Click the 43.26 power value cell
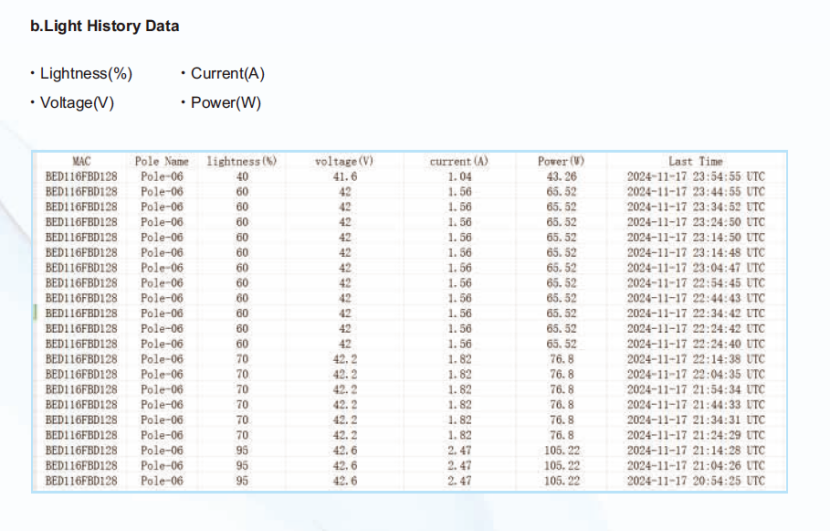The width and height of the screenshot is (831, 531). tap(561, 176)
